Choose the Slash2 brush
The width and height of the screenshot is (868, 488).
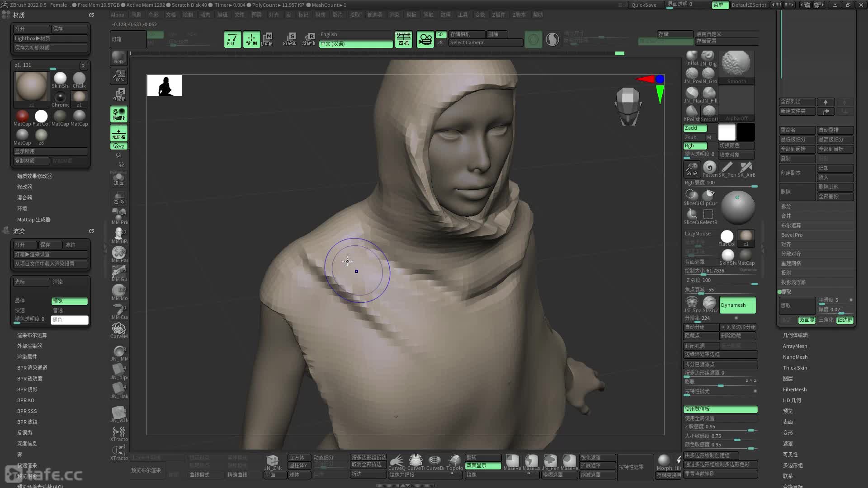coord(710,305)
